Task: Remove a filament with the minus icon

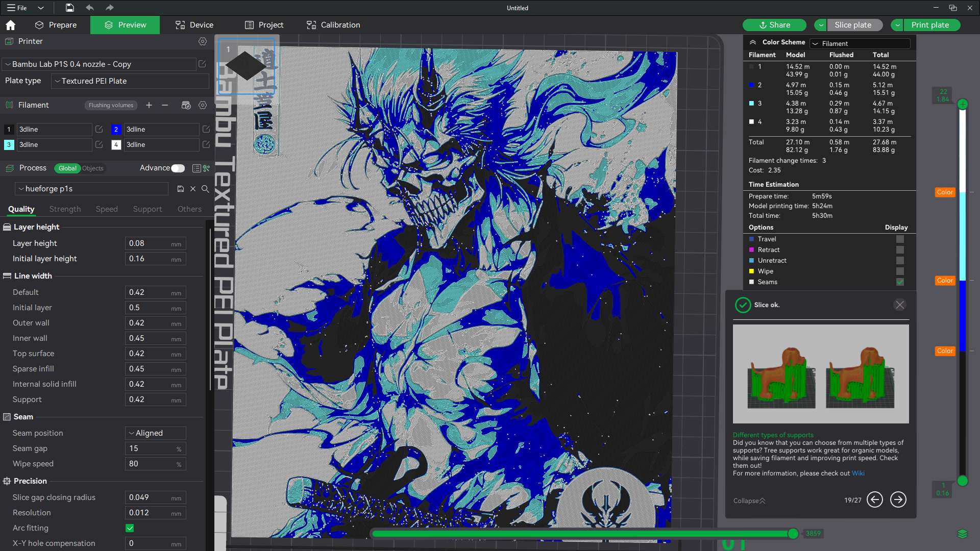Action: pyautogui.click(x=165, y=105)
